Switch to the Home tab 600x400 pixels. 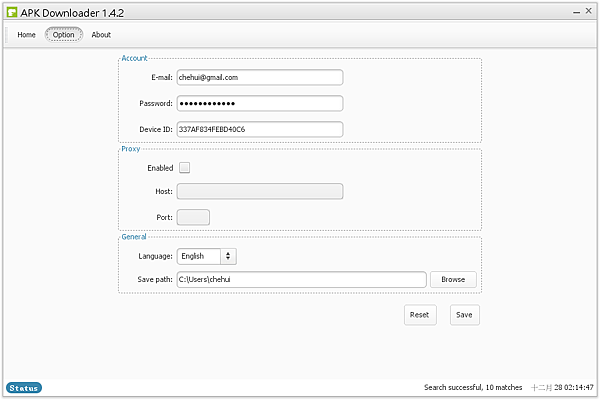point(26,35)
